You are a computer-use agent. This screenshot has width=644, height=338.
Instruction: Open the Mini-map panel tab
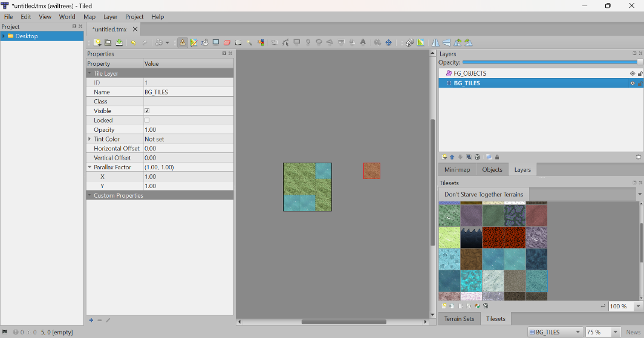tap(457, 170)
